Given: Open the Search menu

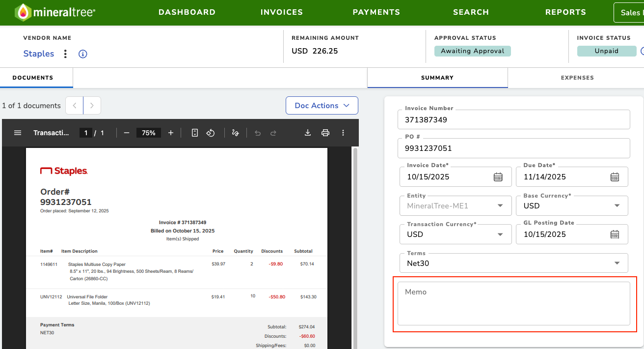Looking at the screenshot, I should click(471, 12).
